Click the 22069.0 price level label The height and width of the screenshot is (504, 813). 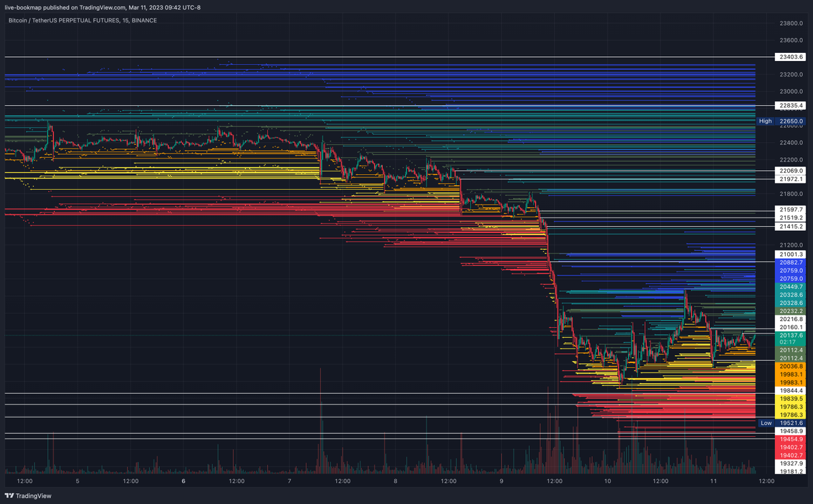(791, 171)
